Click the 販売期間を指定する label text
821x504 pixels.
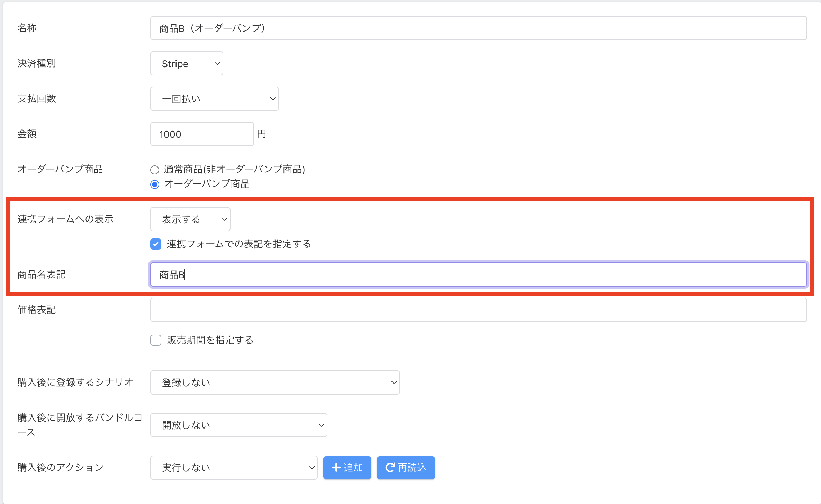(x=210, y=340)
